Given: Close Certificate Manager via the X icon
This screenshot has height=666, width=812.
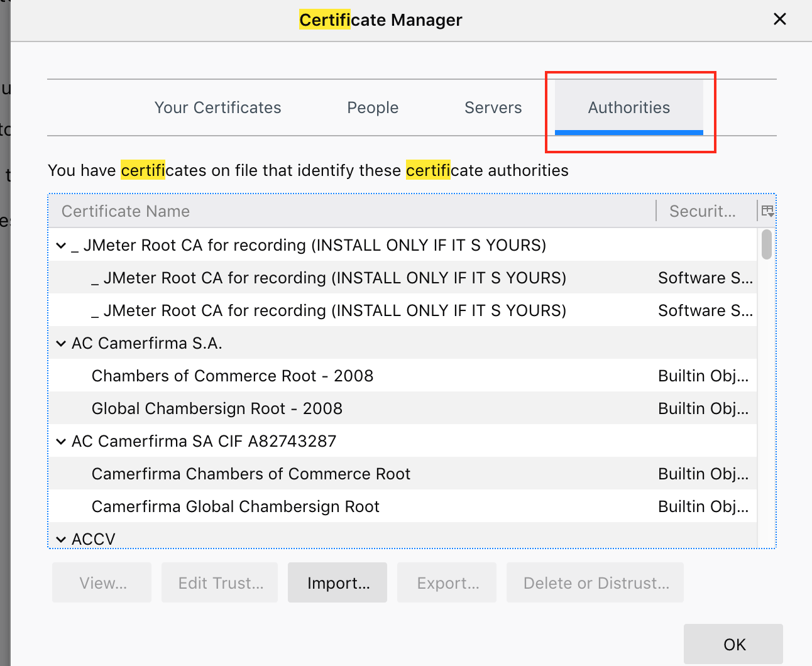Looking at the screenshot, I should pyautogui.click(x=780, y=19).
